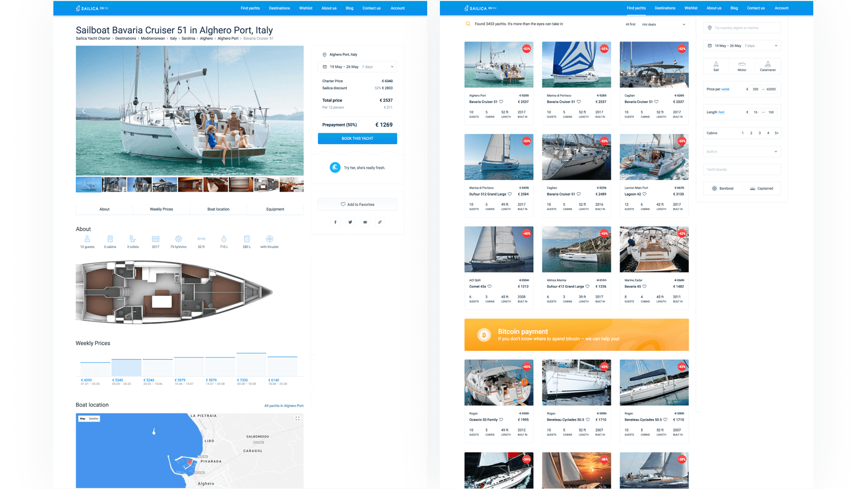Image resolution: width=868 pixels, height=489 pixels.
Task: Switch to Weekly Prices tab
Action: coord(161,209)
